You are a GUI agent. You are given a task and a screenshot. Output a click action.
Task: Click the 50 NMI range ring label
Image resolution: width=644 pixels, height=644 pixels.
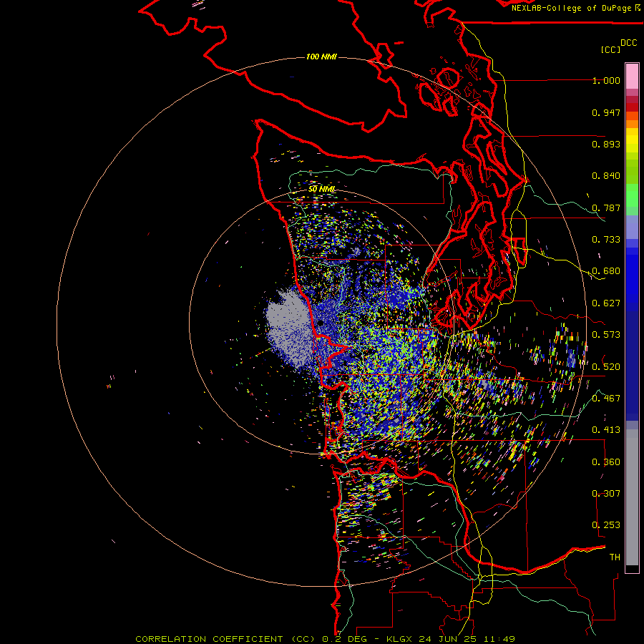click(x=321, y=189)
